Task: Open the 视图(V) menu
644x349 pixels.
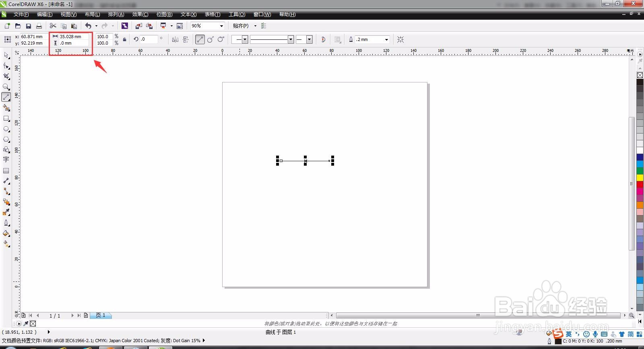Action: 68,14
